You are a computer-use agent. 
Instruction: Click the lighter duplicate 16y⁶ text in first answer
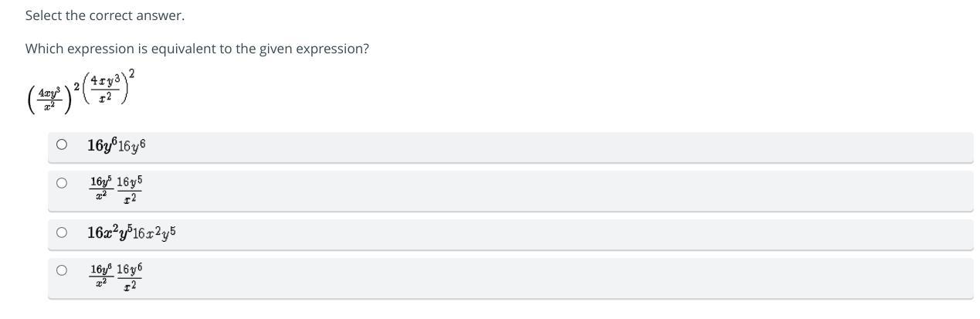(x=131, y=145)
